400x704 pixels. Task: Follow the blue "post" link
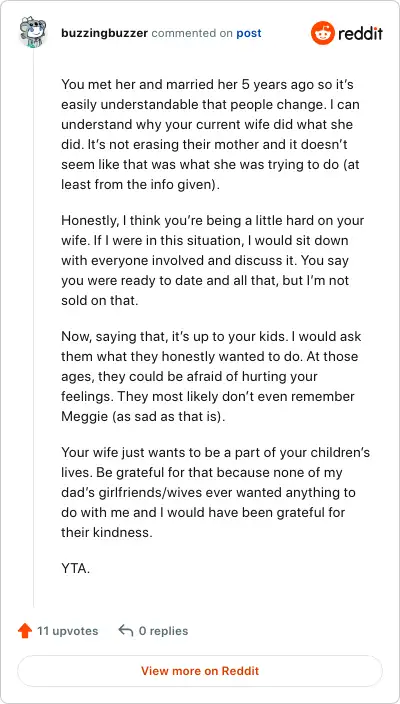249,34
